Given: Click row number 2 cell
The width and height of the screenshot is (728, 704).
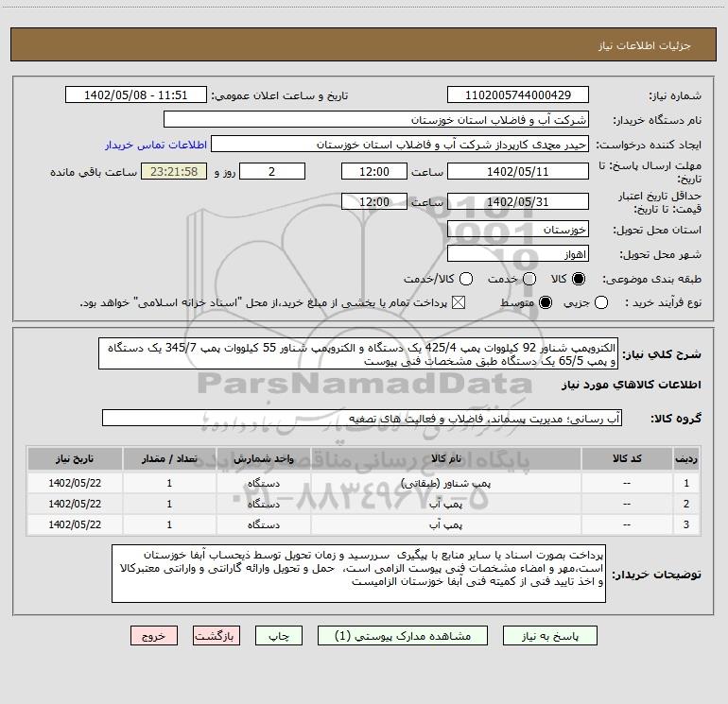Looking at the screenshot, I should pos(686,504).
